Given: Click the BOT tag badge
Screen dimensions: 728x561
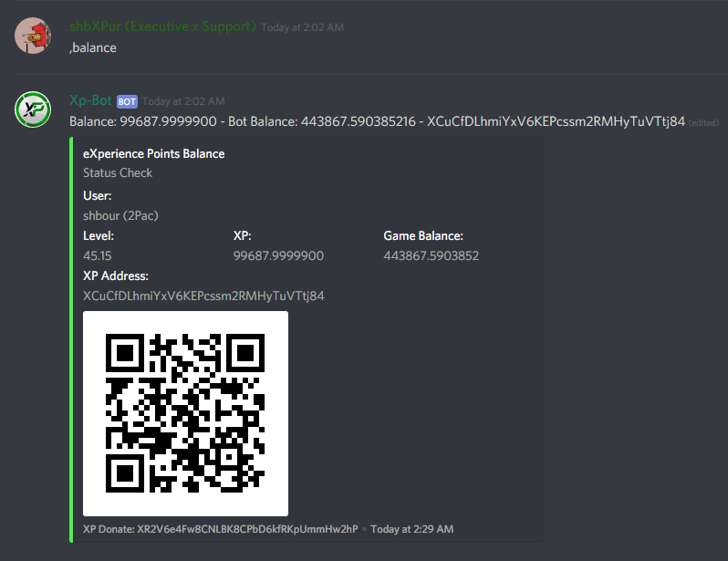Looking at the screenshot, I should click(127, 101).
